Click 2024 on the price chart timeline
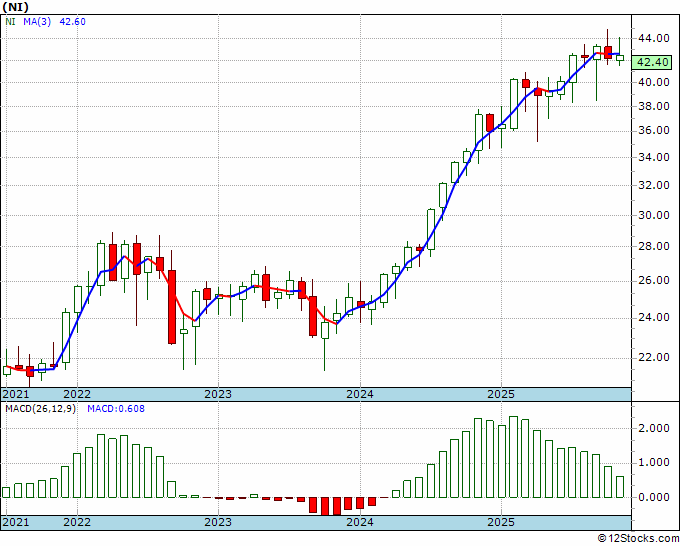 point(360,395)
